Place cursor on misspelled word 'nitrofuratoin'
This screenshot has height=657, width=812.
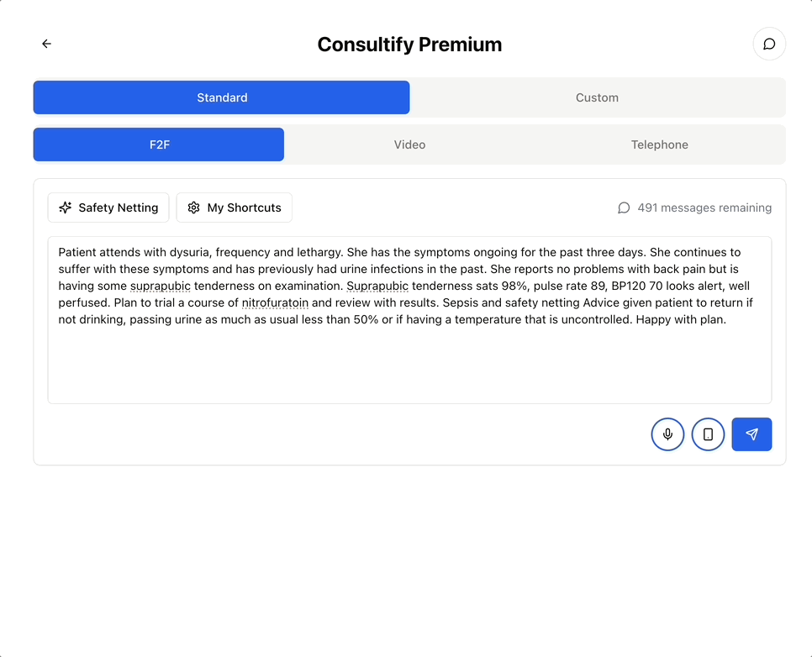click(275, 302)
